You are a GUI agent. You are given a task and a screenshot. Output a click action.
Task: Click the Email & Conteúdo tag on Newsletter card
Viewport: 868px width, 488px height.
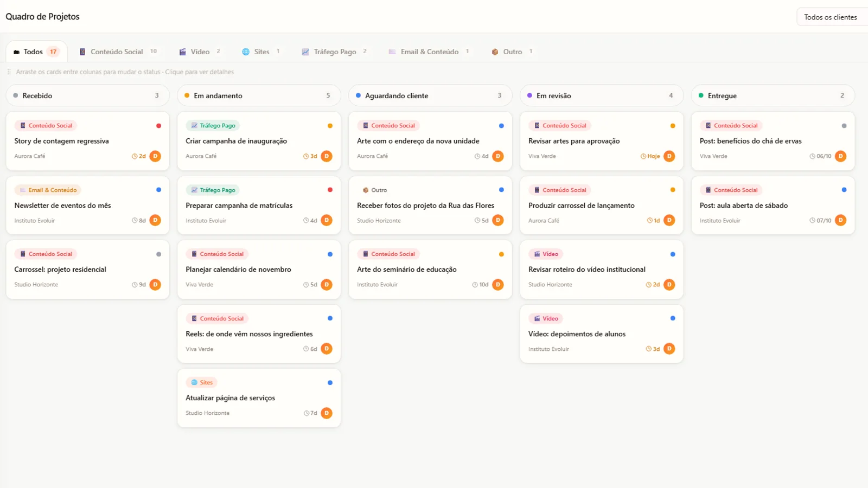click(48, 190)
